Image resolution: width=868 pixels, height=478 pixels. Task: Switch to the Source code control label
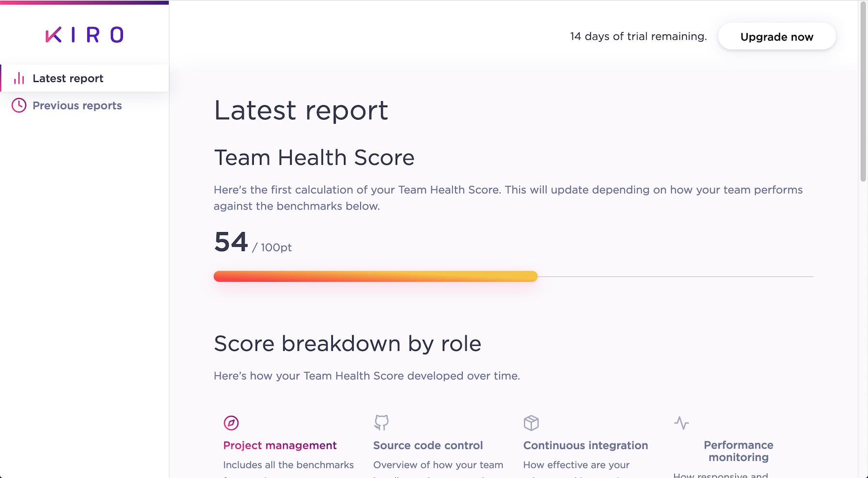click(x=428, y=446)
